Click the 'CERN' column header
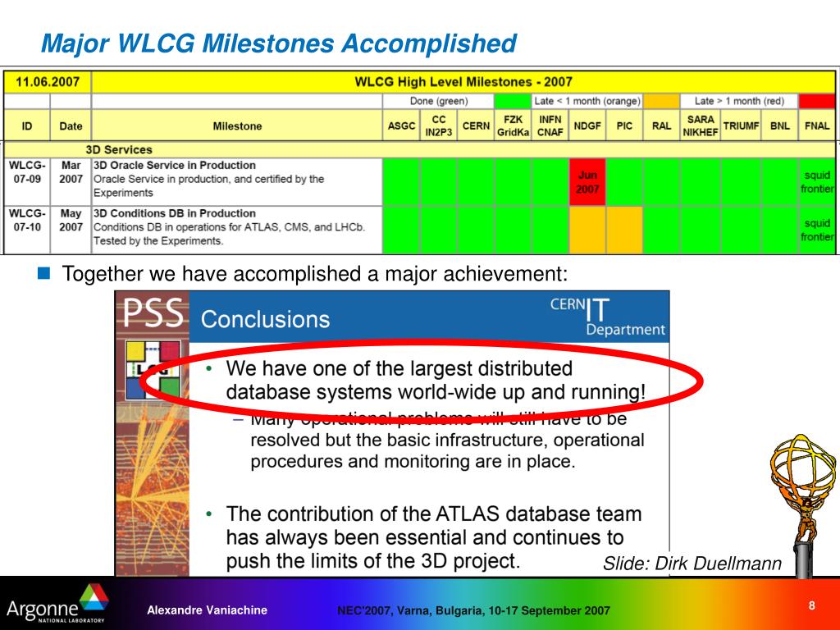The width and height of the screenshot is (840, 630). point(476,126)
